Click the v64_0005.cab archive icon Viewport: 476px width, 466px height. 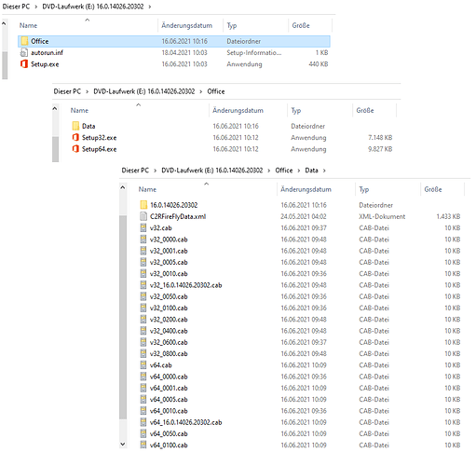pos(143,399)
